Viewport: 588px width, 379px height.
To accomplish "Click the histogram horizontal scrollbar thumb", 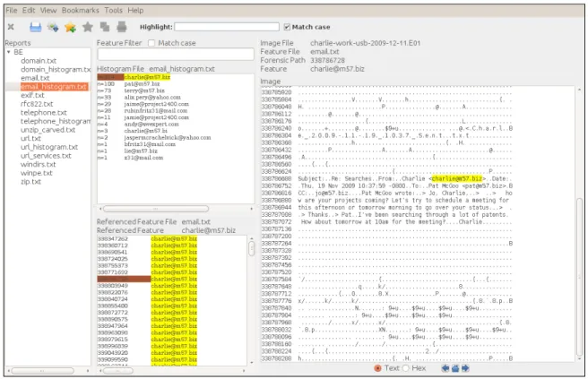I will [156, 209].
